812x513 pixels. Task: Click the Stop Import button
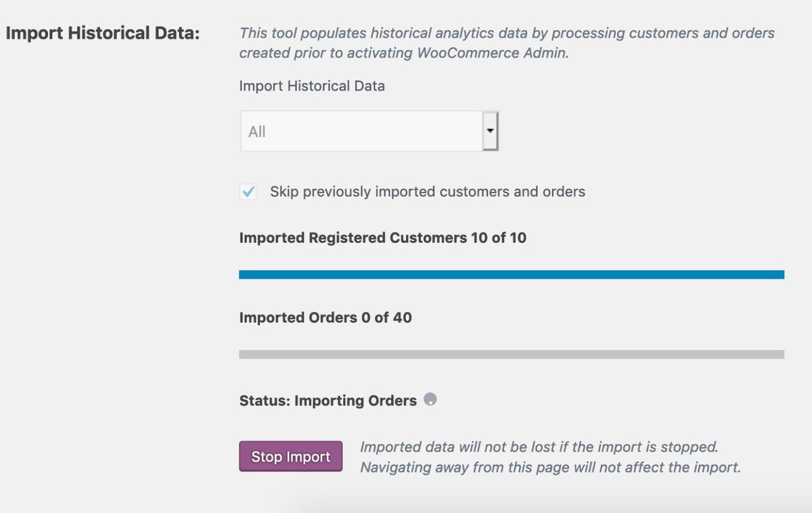[290, 457]
